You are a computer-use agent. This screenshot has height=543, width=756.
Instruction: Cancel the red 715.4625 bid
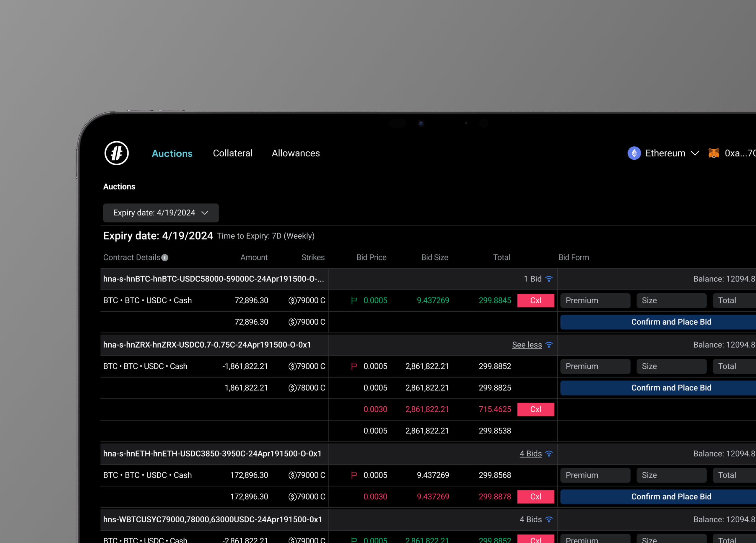(x=535, y=409)
